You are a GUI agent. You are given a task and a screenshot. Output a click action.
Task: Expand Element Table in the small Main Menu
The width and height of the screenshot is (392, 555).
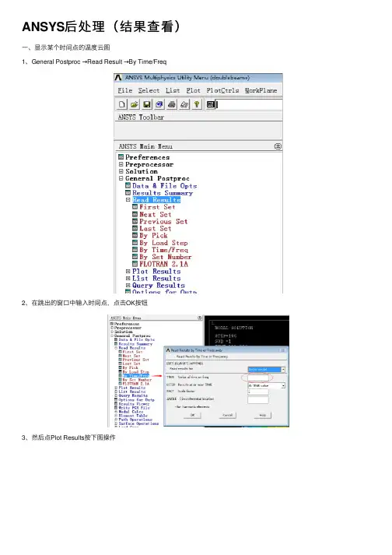click(x=116, y=416)
